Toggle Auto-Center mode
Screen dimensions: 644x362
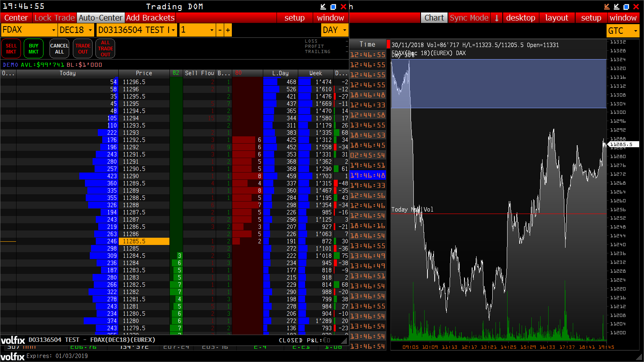(x=101, y=18)
